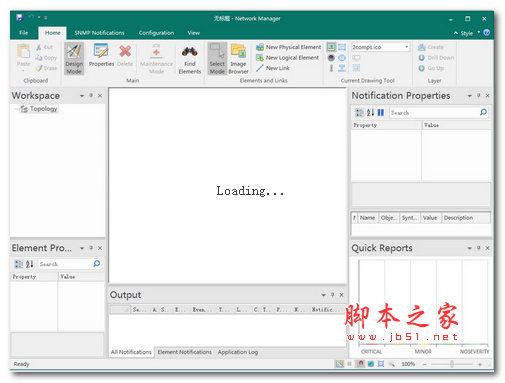Open Find Elements binoculars tool
Screen dimensions: 505x383
click(x=190, y=59)
